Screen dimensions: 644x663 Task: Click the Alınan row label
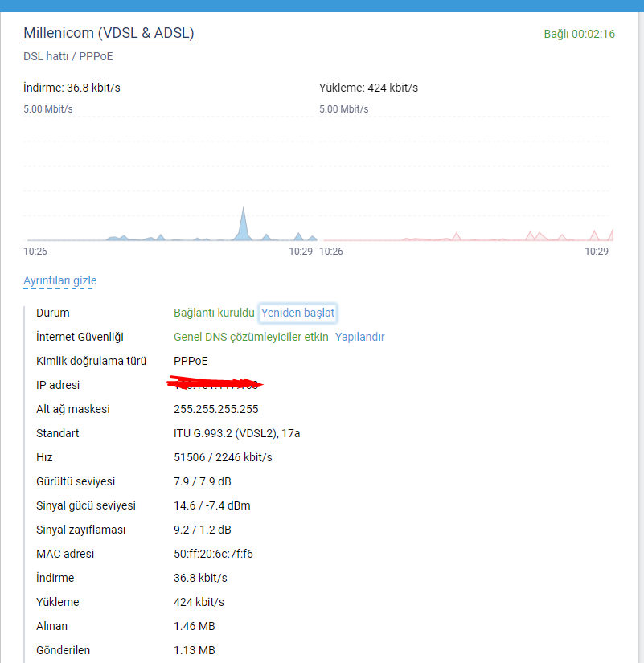click(x=51, y=626)
